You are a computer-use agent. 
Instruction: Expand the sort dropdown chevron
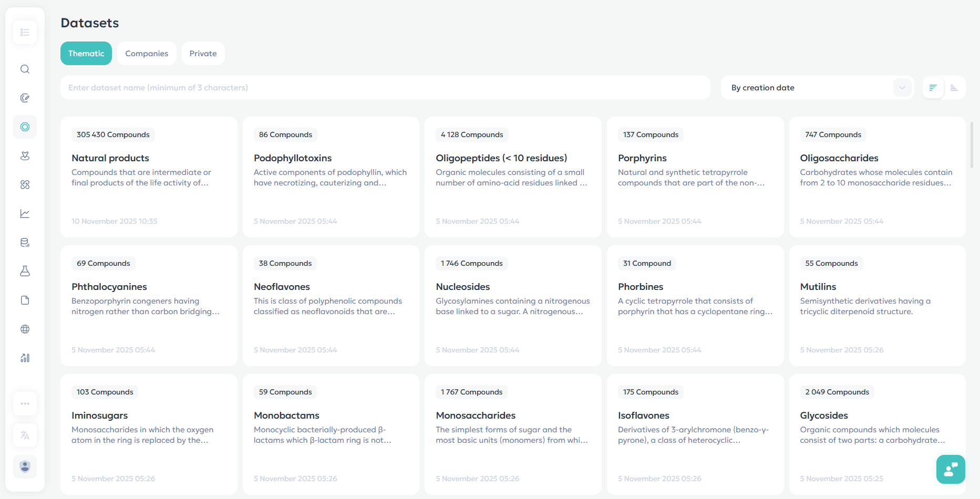coord(902,88)
